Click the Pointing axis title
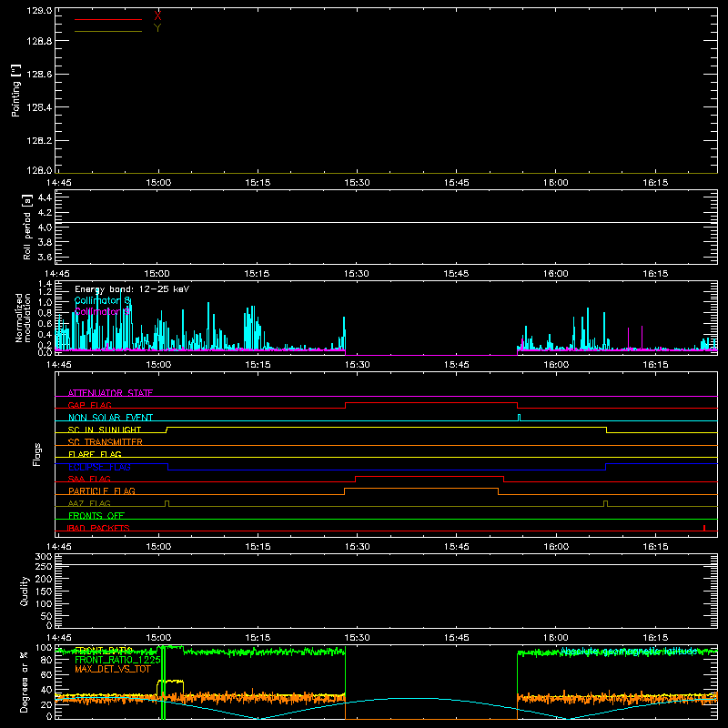Viewport: 728px width, 728px height. [16, 90]
